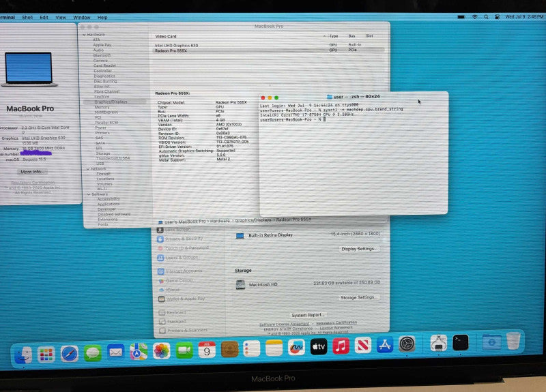Image resolution: width=546 pixels, height=392 pixels.
Task: Open Messages in the Dock
Action: point(93,353)
